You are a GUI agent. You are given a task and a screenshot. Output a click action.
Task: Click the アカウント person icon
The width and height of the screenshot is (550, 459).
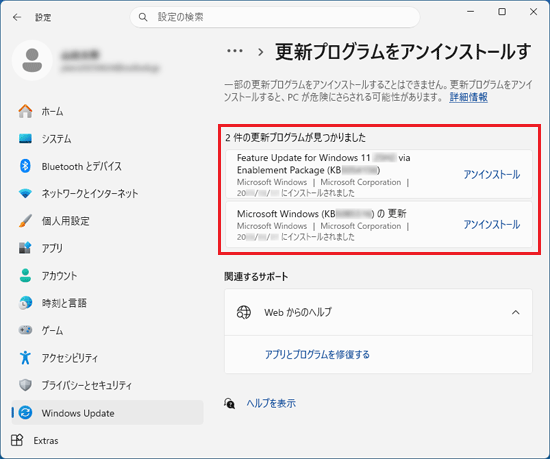(25, 275)
